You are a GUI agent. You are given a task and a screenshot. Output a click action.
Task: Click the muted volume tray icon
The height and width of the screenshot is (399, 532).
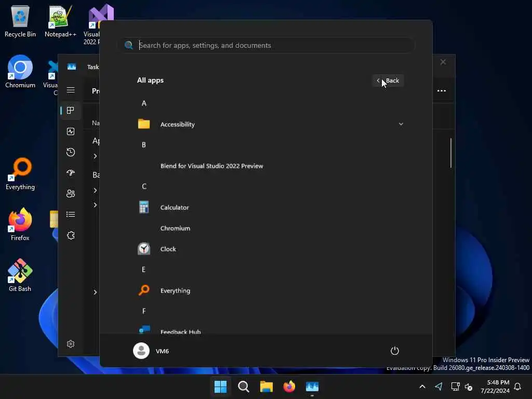[469, 387]
